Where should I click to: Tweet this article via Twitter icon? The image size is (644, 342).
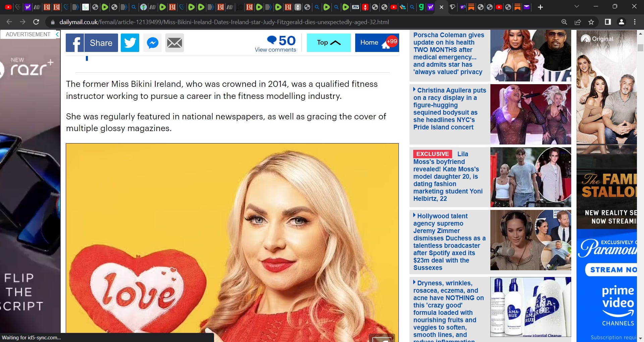tap(130, 43)
